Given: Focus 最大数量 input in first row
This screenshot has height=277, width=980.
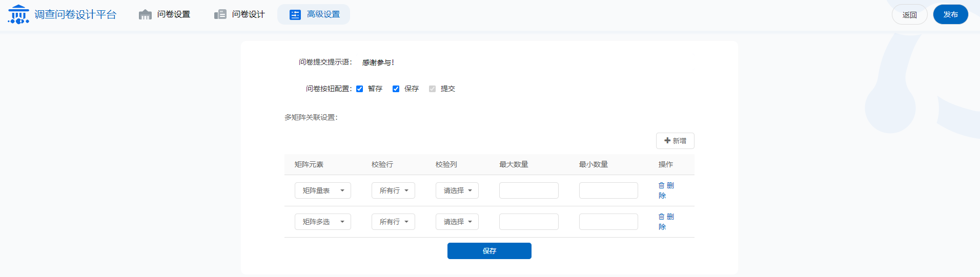Looking at the screenshot, I should pyautogui.click(x=528, y=190).
